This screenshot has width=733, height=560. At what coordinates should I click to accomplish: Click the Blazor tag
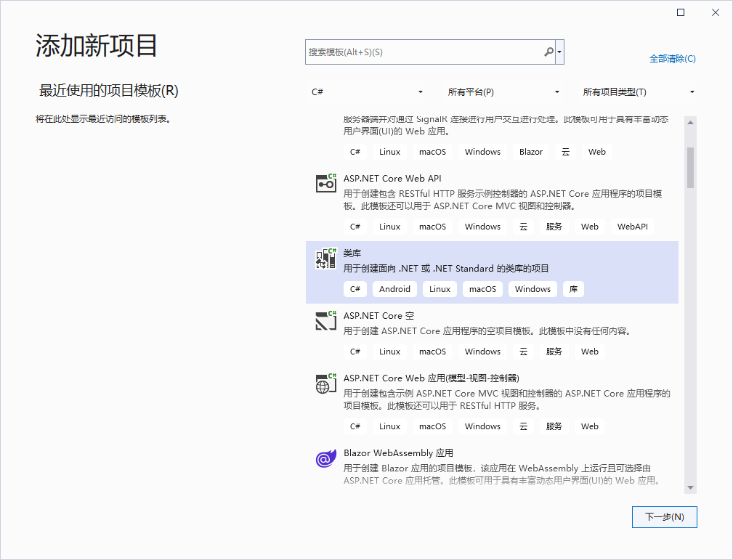[530, 152]
